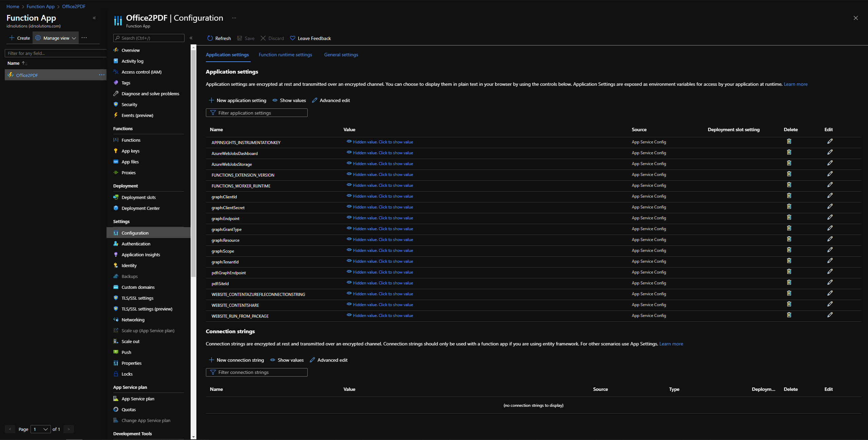Switch to General settings tab

pos(341,55)
